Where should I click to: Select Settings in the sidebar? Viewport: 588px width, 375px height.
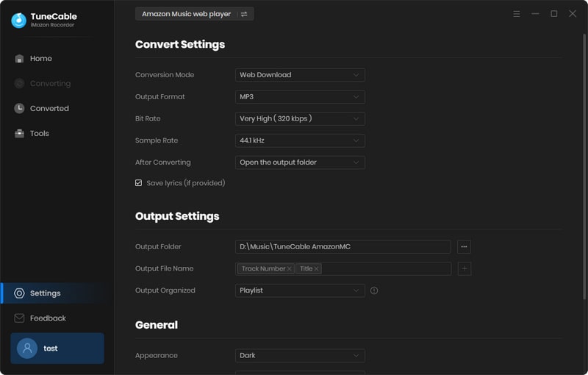pos(57,293)
